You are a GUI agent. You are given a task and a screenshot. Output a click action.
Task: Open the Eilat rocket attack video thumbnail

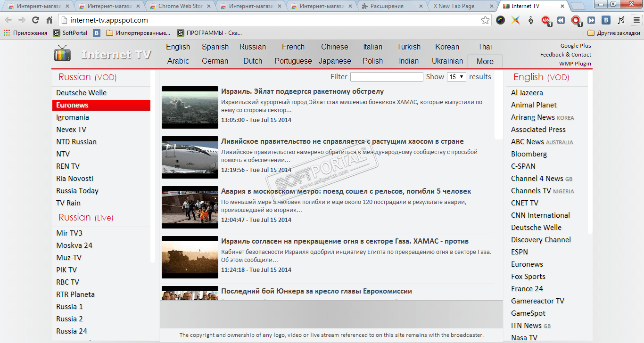(x=190, y=107)
